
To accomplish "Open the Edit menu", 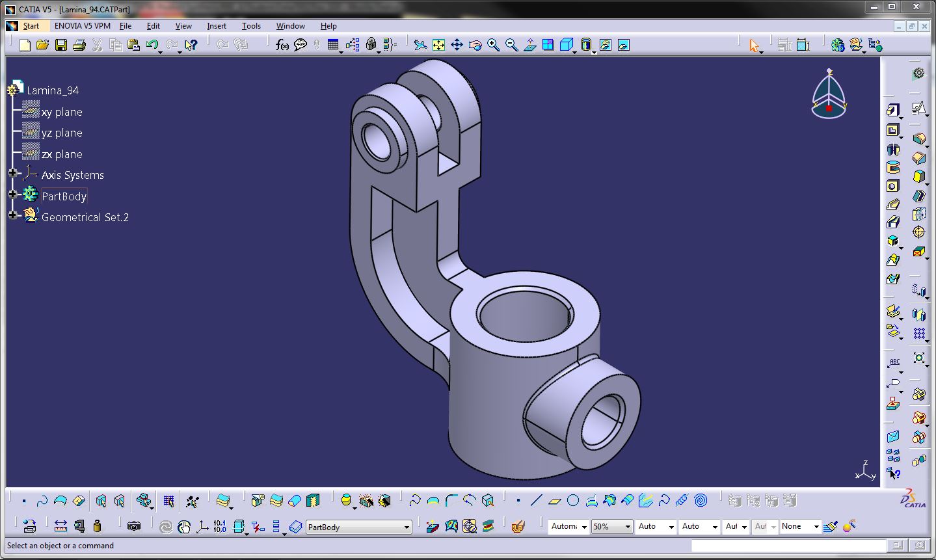I will pos(154,26).
